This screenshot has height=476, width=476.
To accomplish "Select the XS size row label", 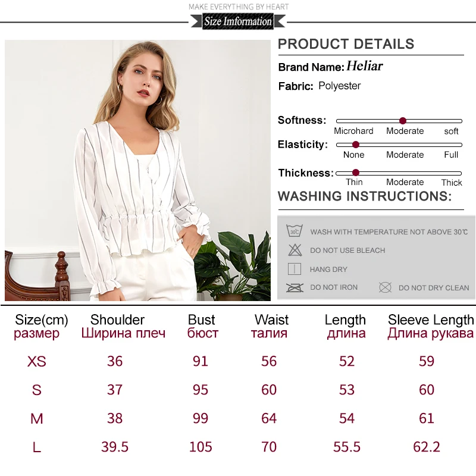I will pos(37,361).
